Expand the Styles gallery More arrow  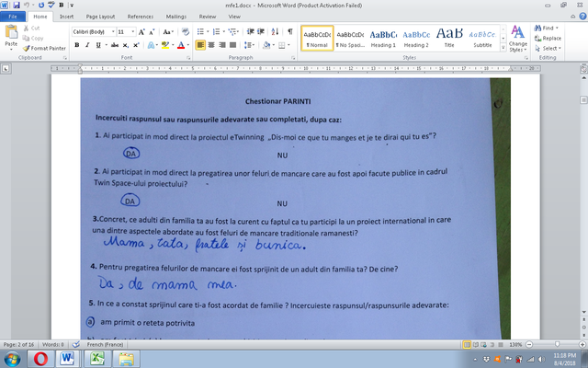coord(503,48)
